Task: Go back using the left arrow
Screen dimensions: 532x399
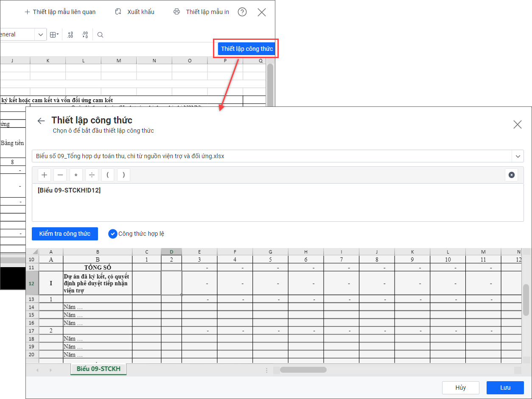Action: click(41, 121)
